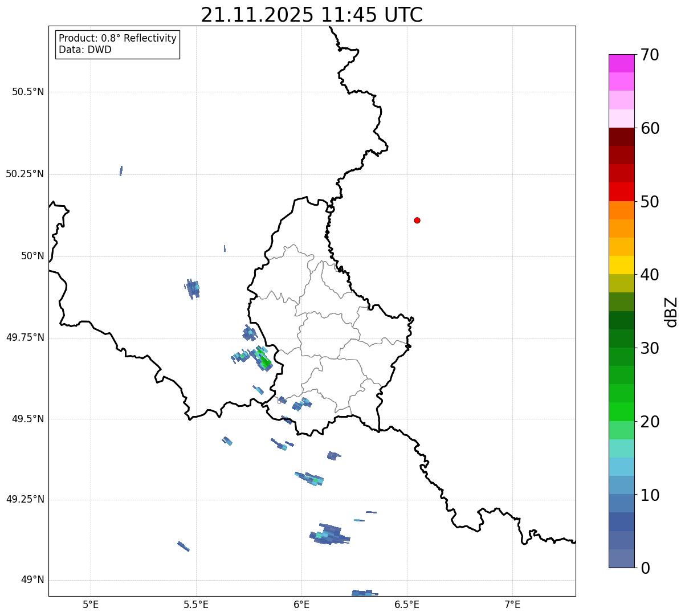Screen dimensions: 685x616
Task: Click the 49°N latitude label
Action: [x=32, y=580]
